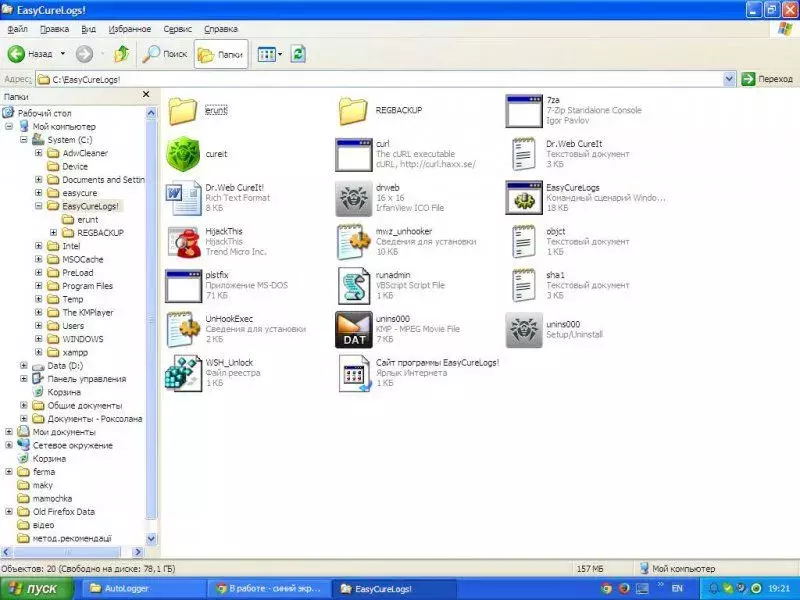Select the xampp folder in tree

tap(68, 352)
